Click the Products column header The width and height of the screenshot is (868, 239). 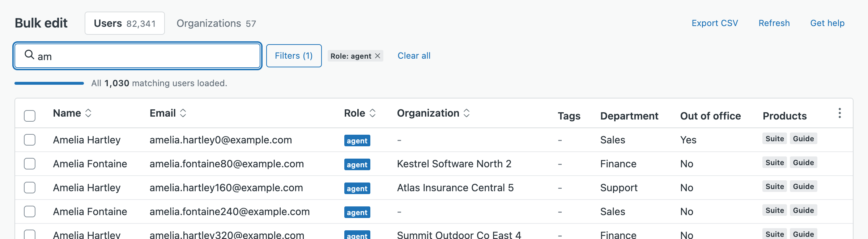(x=785, y=116)
